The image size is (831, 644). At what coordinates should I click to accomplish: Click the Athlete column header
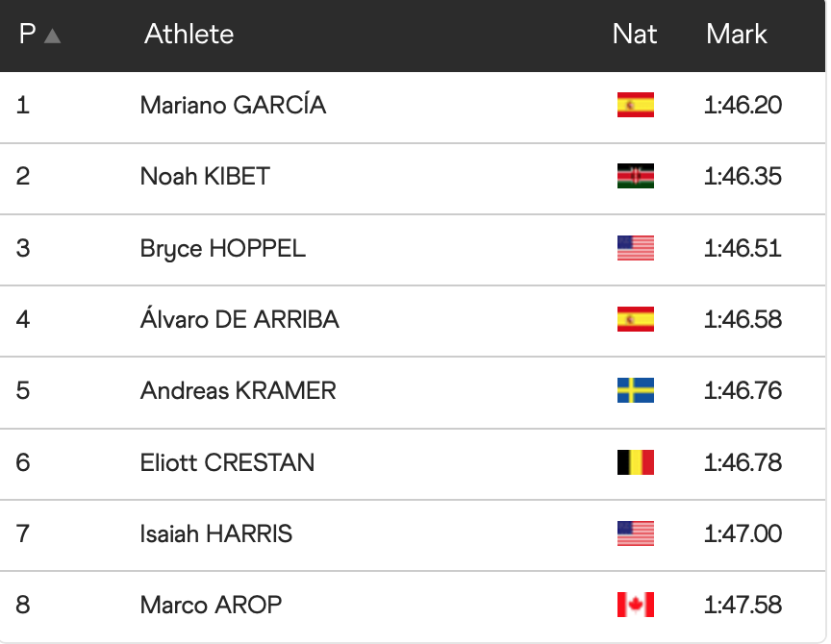pos(189,35)
